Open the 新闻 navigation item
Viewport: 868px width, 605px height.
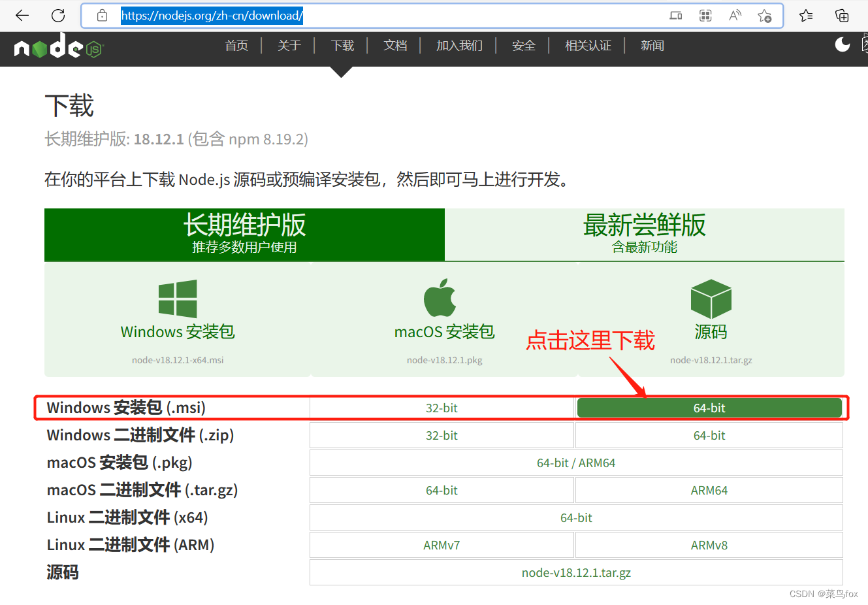coord(652,46)
